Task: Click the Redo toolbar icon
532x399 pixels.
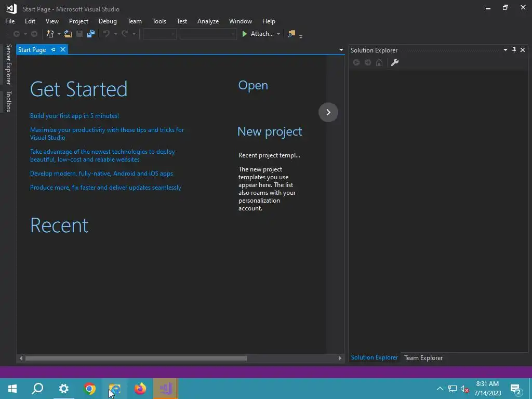Action: [x=125, y=34]
